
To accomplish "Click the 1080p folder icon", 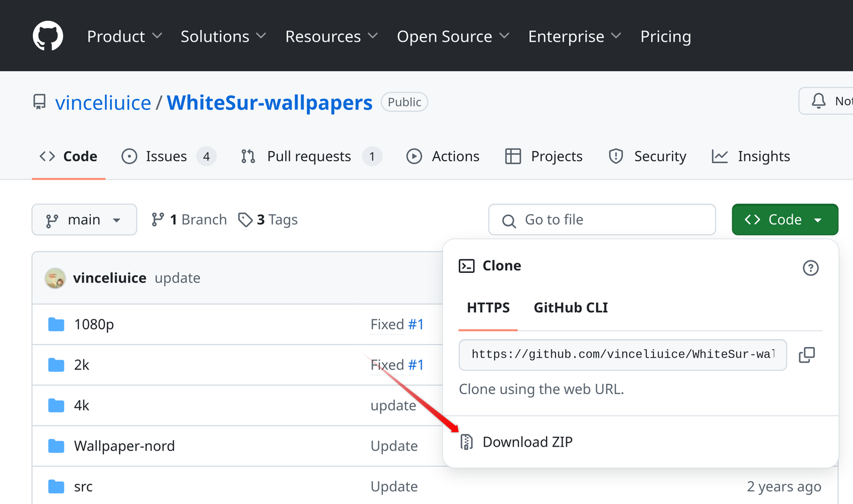I will 56,324.
